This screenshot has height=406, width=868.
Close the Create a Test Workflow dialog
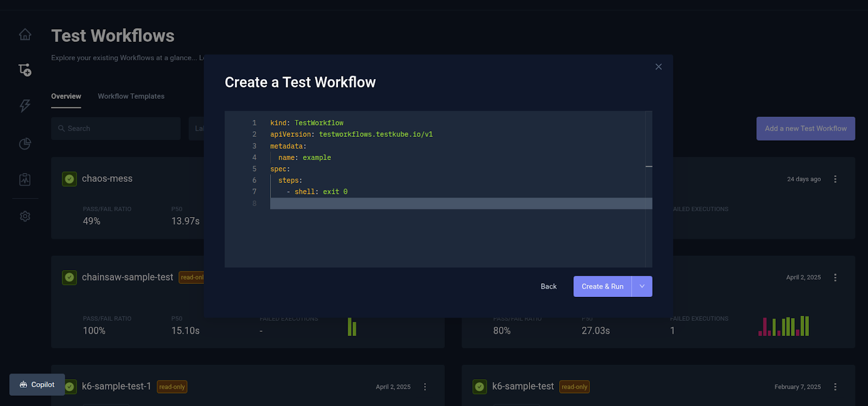659,67
